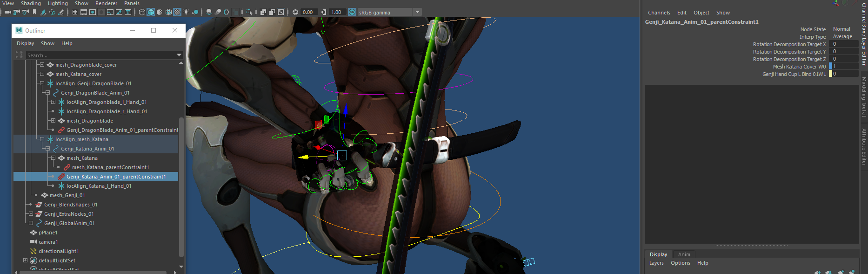Toggle the X-Ray Joints button
This screenshot has height=274, width=868.
tap(281, 12)
